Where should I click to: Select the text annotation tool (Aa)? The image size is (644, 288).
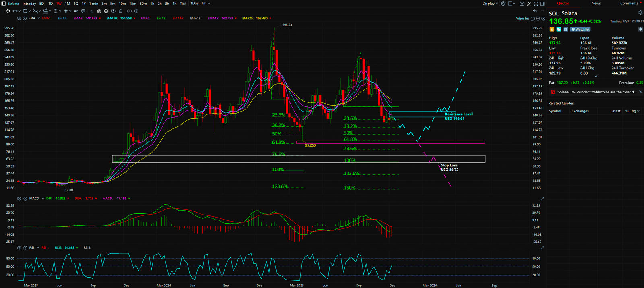[x=76, y=11]
